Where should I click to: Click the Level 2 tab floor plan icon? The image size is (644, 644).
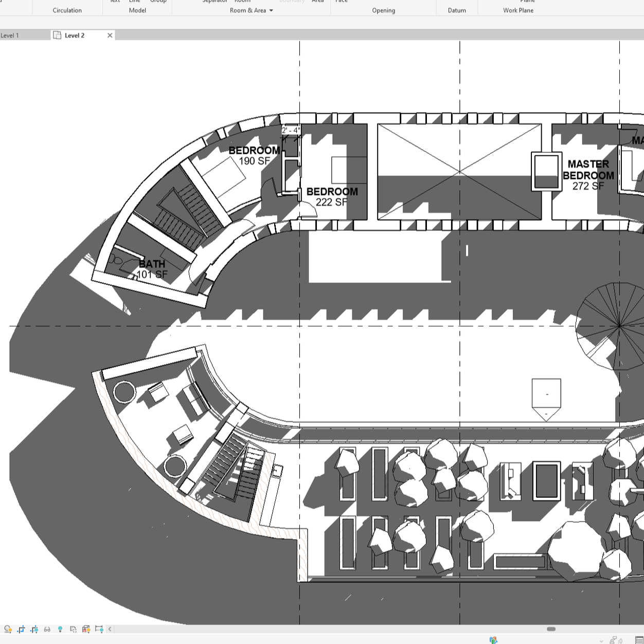click(x=58, y=35)
